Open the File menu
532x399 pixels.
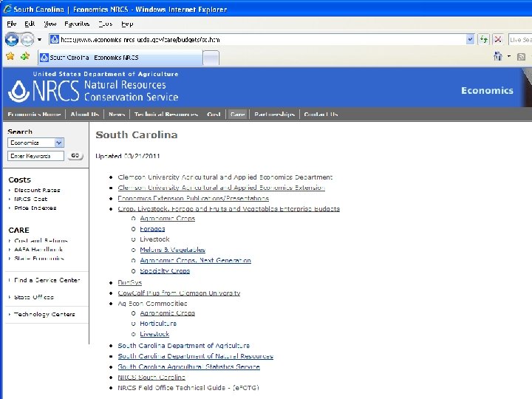[12, 24]
